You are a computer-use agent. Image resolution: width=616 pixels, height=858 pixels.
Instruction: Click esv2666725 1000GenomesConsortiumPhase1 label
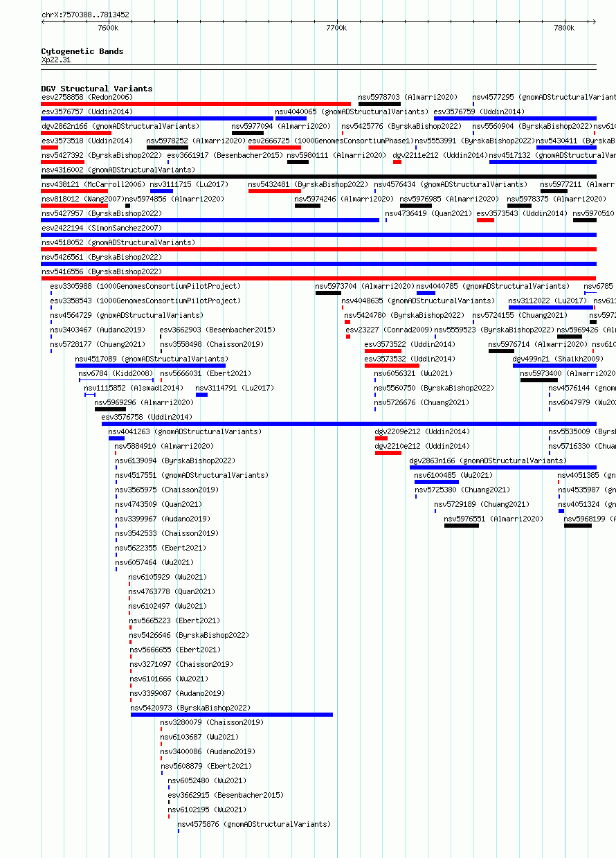click(330, 141)
